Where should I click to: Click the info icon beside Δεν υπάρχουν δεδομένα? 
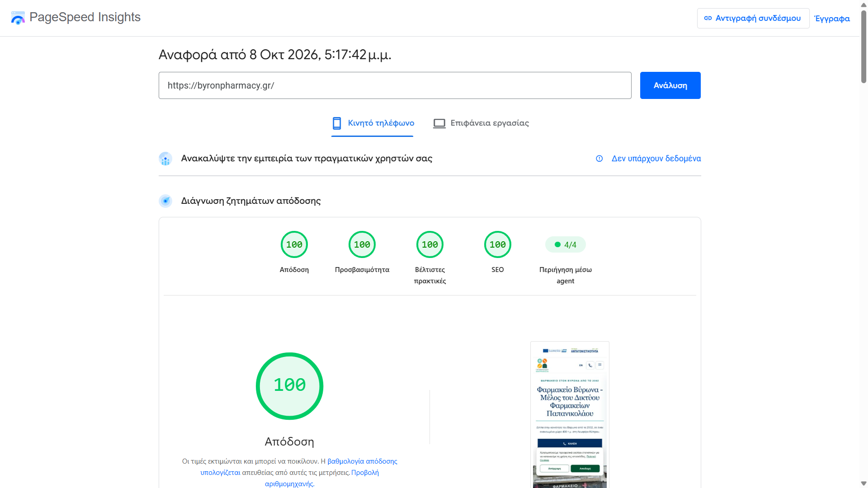[599, 159]
